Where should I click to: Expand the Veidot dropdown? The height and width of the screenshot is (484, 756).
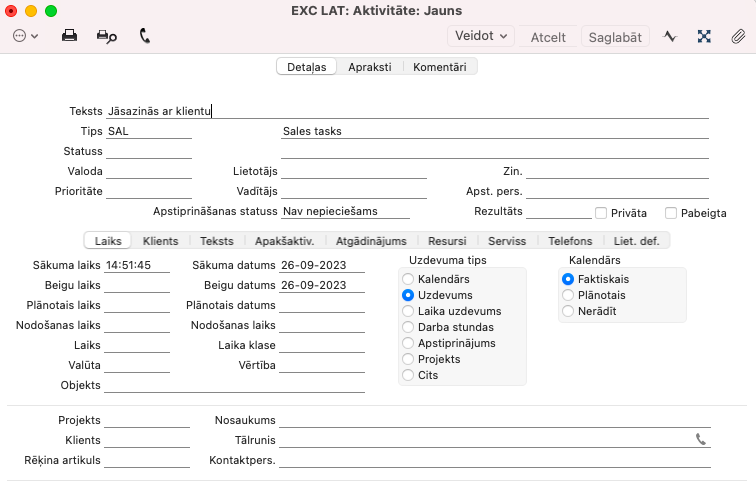482,36
